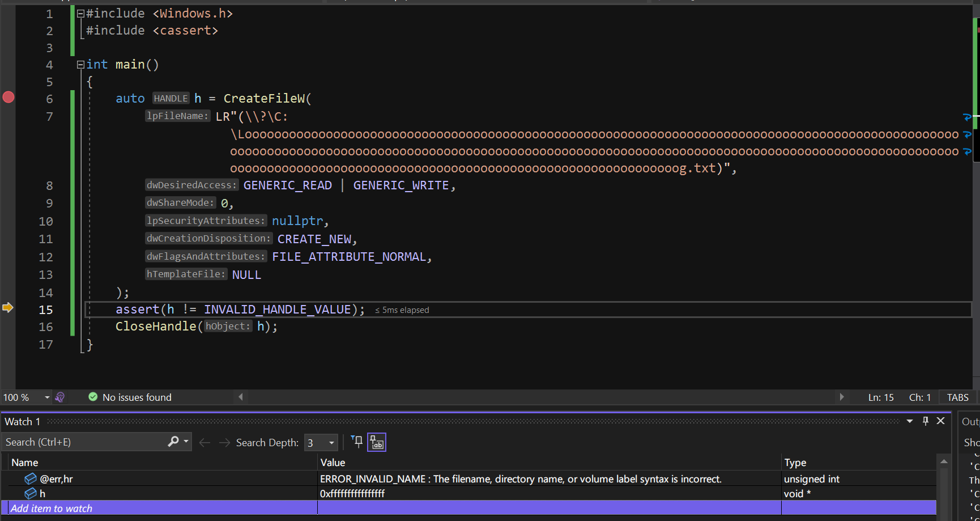Viewport: 980px width, 521px height.
Task: Click the lpFileName: inlay hint
Action: pos(177,116)
